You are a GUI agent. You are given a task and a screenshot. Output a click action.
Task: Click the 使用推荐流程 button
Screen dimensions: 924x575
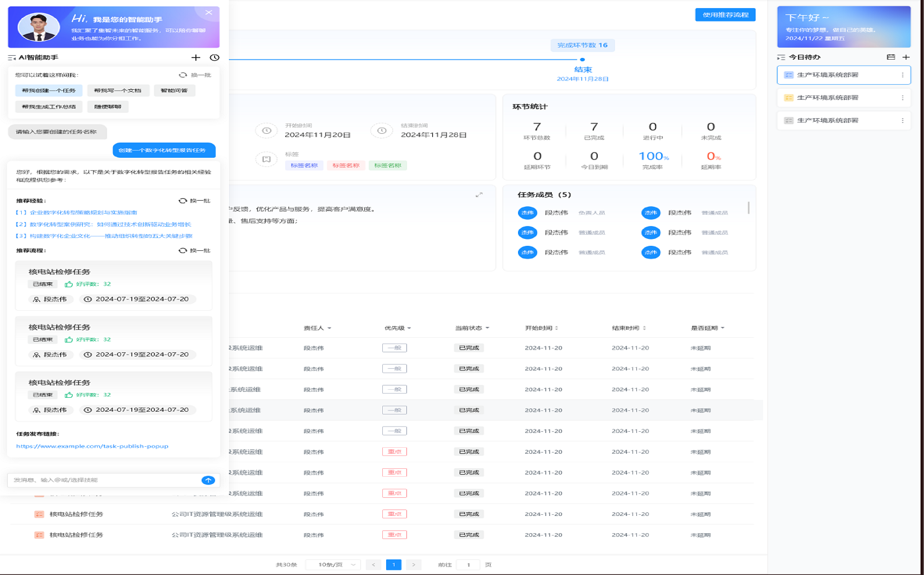[x=725, y=15]
